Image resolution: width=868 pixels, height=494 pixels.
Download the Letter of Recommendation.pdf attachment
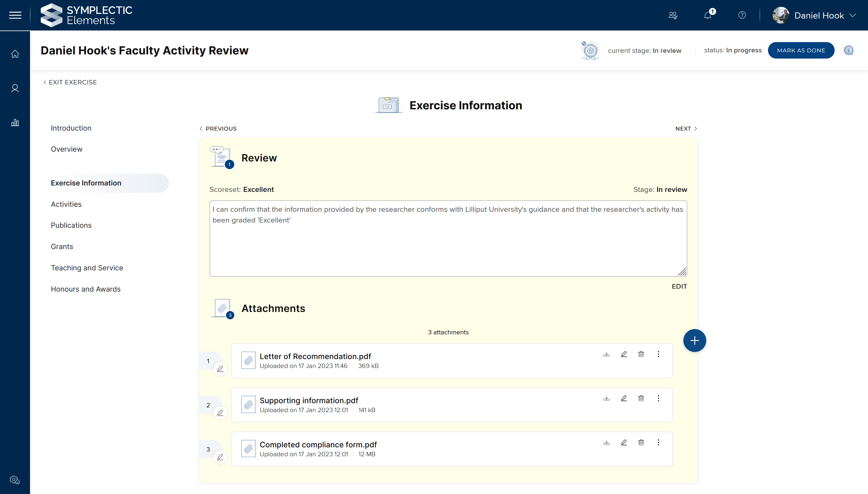pyautogui.click(x=606, y=354)
